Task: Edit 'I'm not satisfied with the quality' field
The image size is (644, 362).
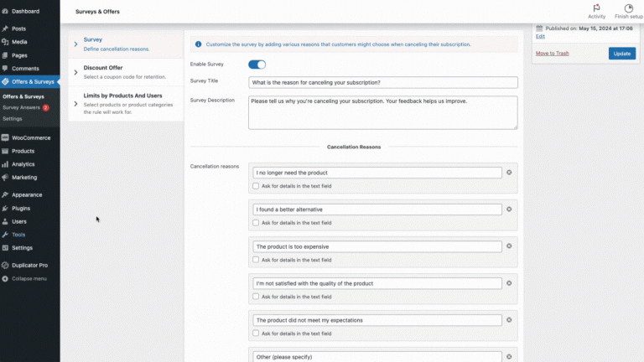Action: 377,283
